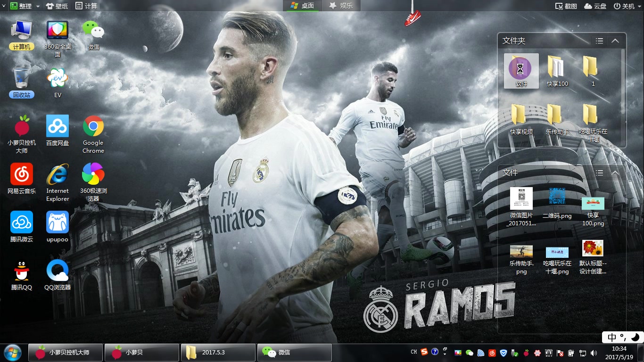
Task: Select the 微信图片_2017051 image file
Action: pyautogui.click(x=521, y=207)
